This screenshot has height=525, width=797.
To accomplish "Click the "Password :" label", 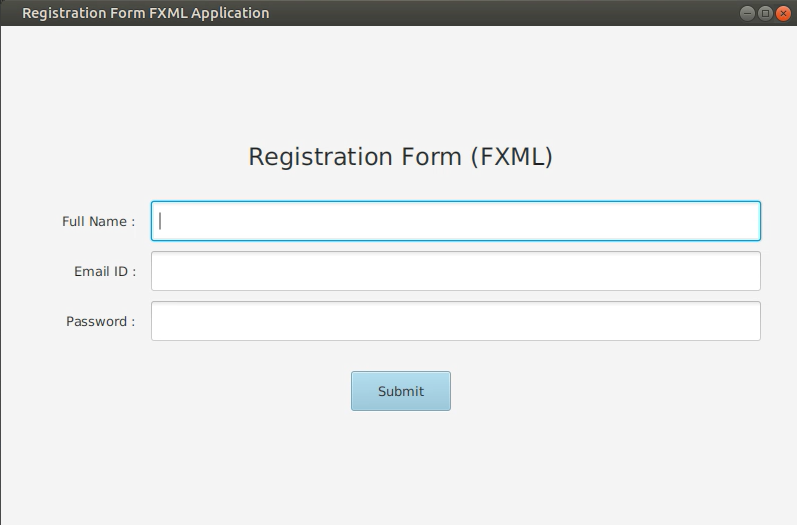I will coord(100,321).
